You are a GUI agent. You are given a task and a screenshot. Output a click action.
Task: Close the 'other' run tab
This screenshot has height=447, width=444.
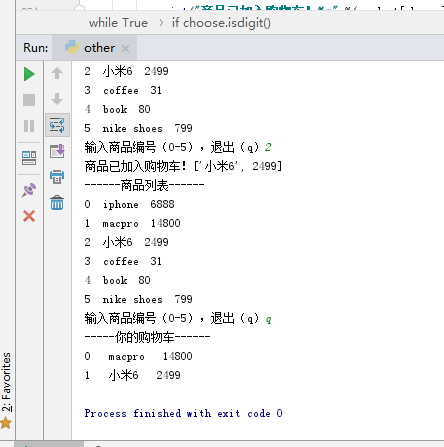(x=125, y=49)
